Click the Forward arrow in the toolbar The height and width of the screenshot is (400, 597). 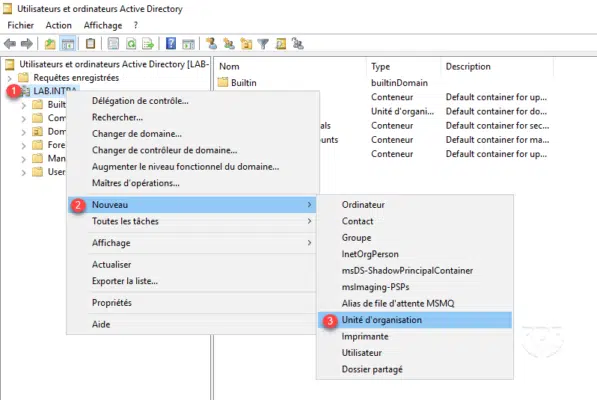tap(27, 44)
